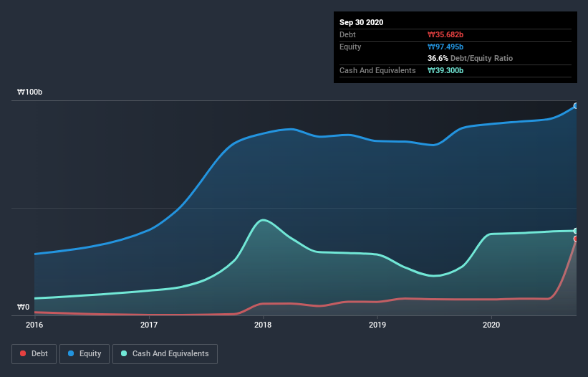
Task: Click the 2019 axis label
Action: [377, 325]
